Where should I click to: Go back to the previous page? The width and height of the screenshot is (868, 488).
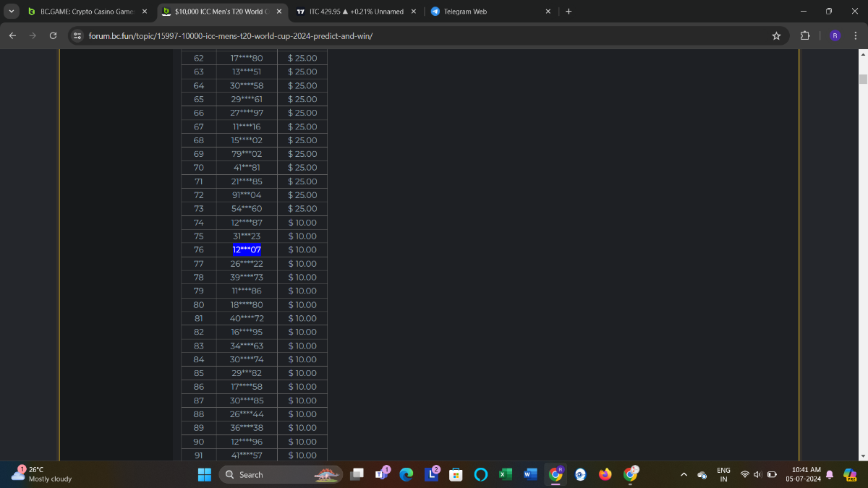12,35
